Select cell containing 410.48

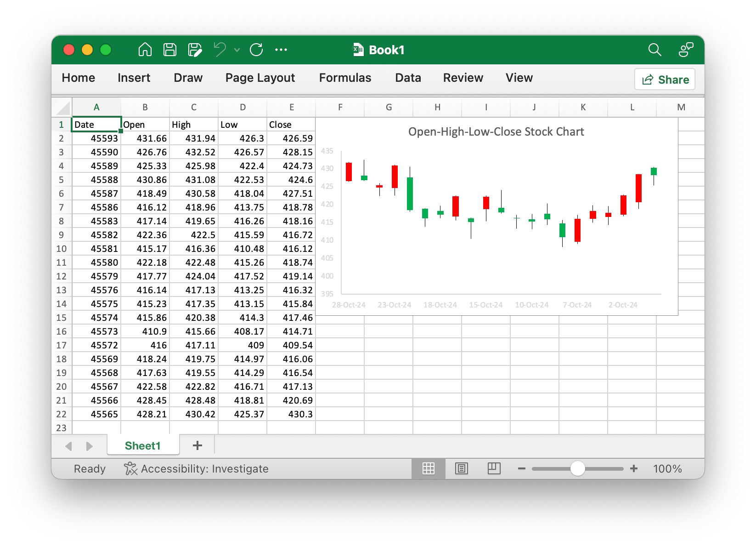pyautogui.click(x=243, y=249)
